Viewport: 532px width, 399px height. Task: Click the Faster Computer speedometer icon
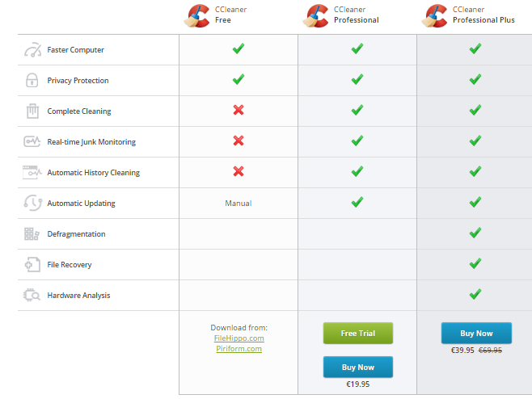pyautogui.click(x=32, y=50)
